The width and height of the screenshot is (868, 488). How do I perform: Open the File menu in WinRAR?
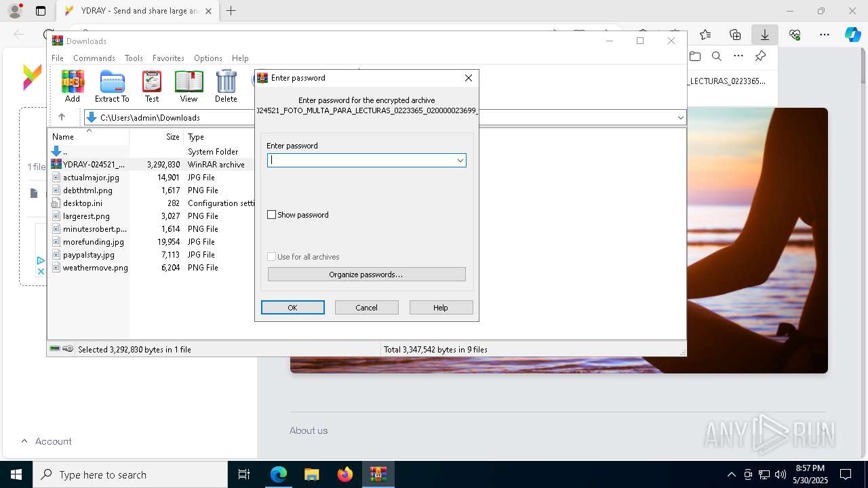pos(58,58)
